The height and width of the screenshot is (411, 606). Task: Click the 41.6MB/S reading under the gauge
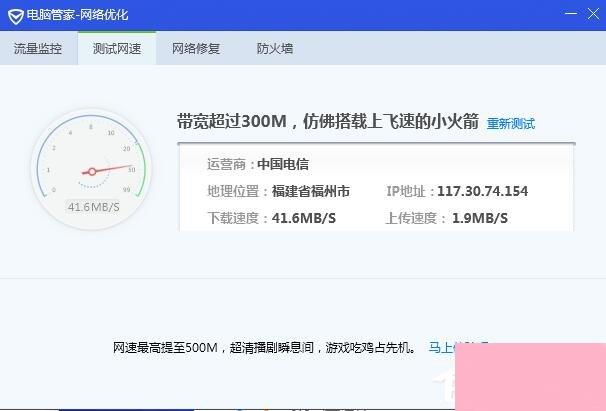tap(94, 207)
